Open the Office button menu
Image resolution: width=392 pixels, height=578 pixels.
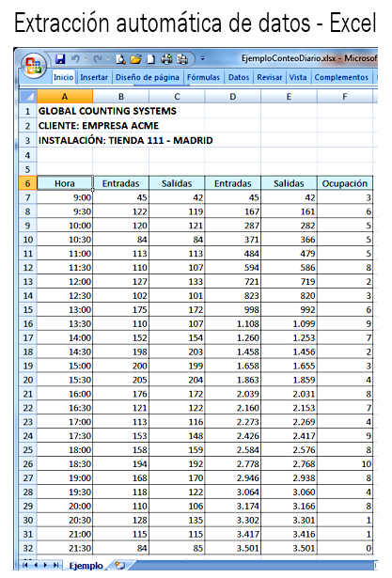coord(34,66)
